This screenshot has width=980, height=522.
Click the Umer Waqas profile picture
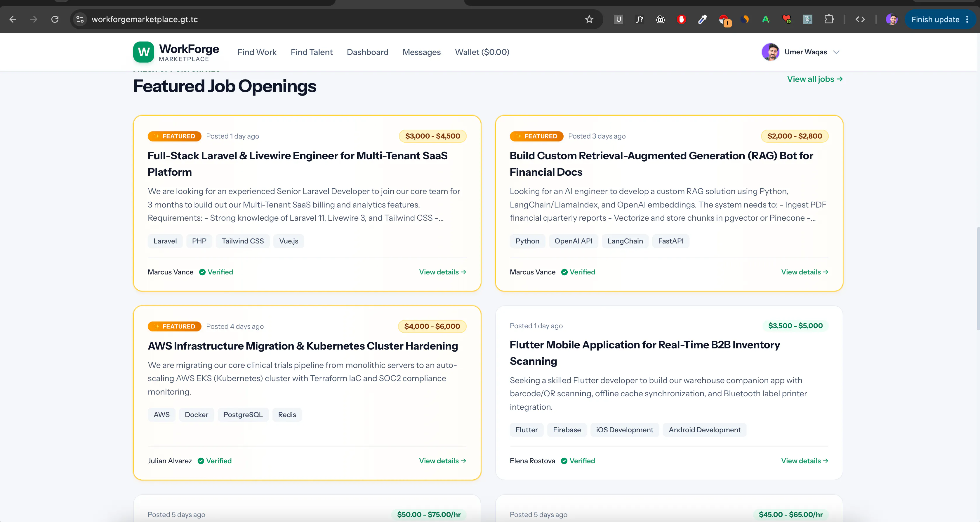tap(770, 52)
